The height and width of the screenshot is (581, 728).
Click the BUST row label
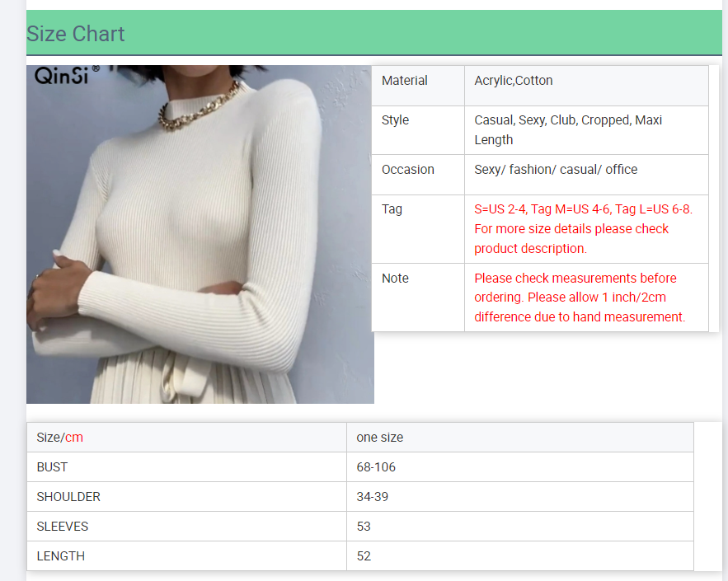click(53, 467)
